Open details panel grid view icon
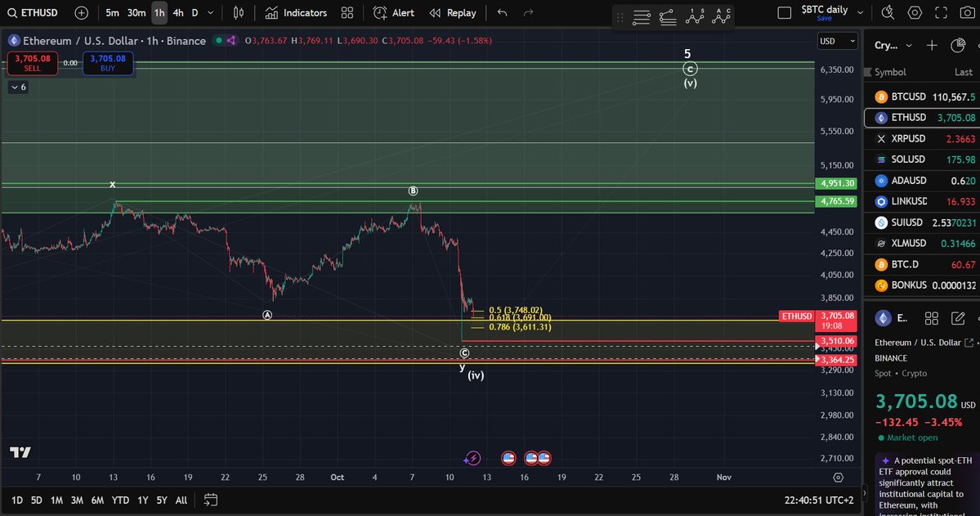Viewport: 980px width, 516px height. [x=931, y=319]
